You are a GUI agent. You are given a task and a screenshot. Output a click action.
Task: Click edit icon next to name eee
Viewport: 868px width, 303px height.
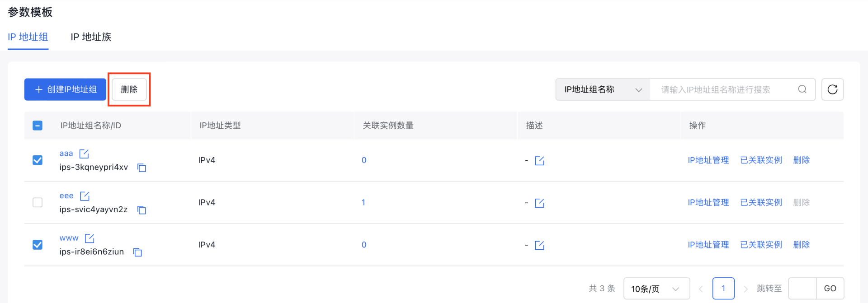[85, 196]
